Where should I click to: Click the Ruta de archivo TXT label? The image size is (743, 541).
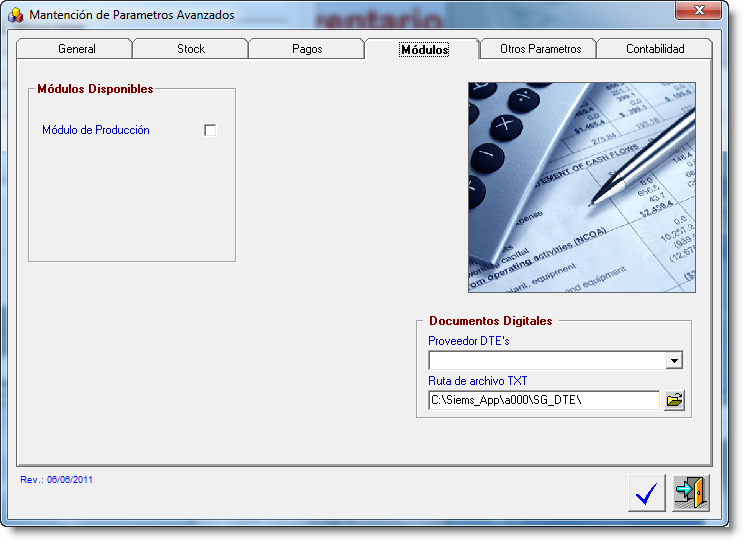coord(478,381)
